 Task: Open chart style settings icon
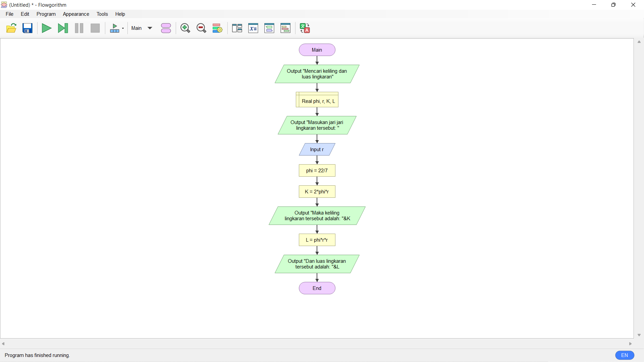pos(217,28)
